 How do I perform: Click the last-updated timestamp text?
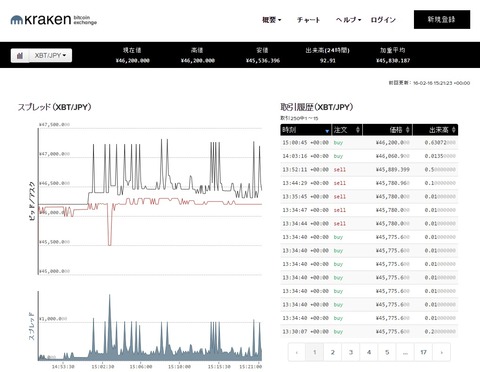tap(429, 83)
